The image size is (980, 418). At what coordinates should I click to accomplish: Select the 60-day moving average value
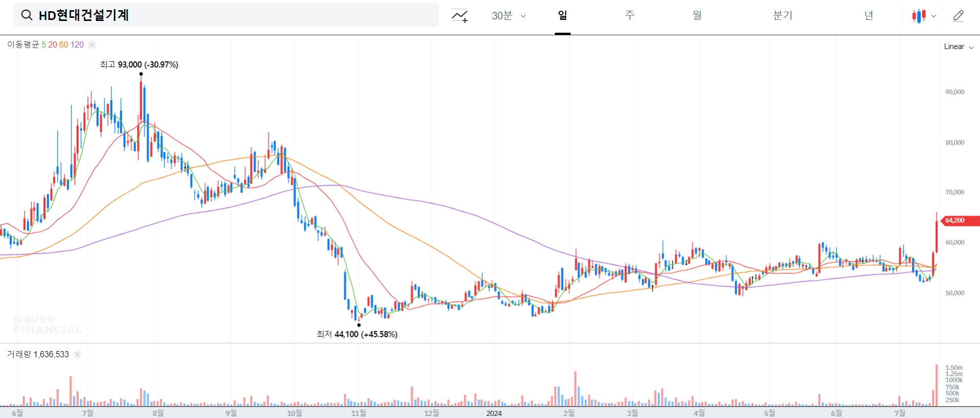(64, 44)
